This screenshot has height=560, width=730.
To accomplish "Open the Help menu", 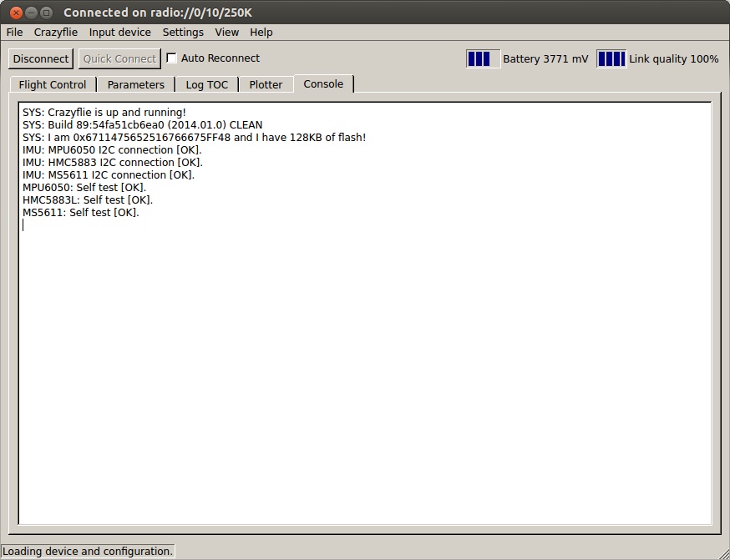I will 261,32.
